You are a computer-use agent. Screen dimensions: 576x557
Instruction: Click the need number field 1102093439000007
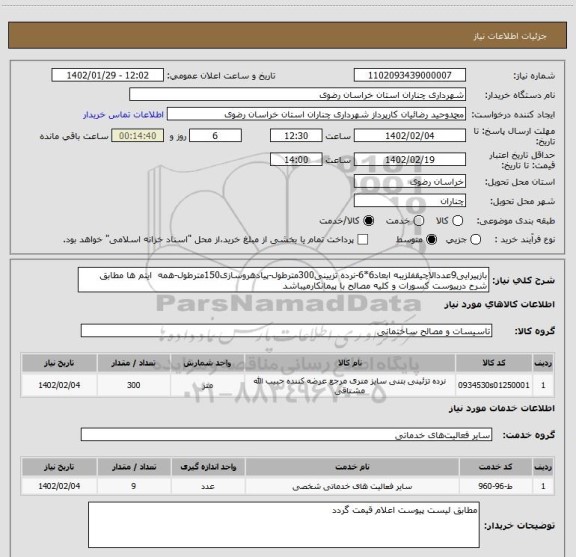click(x=410, y=75)
